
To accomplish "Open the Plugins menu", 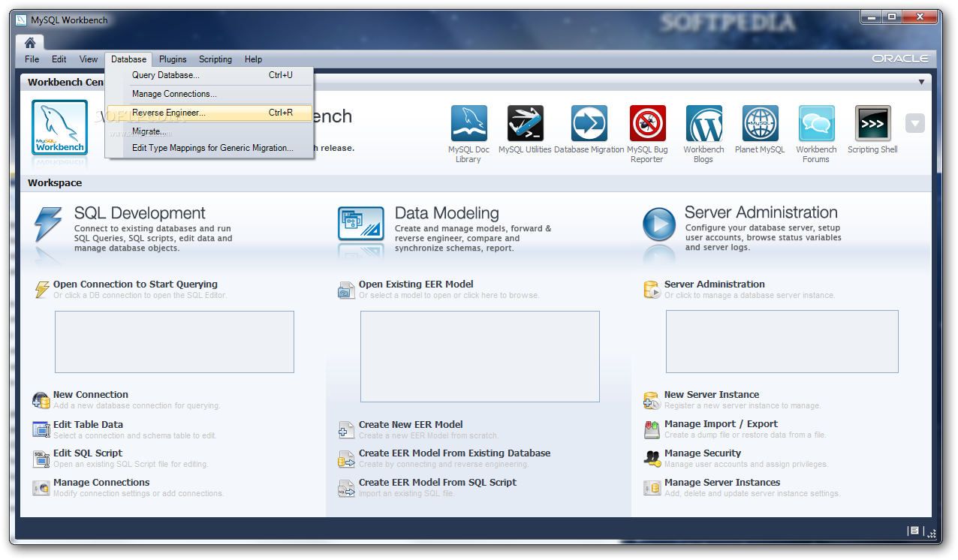I will 173,59.
